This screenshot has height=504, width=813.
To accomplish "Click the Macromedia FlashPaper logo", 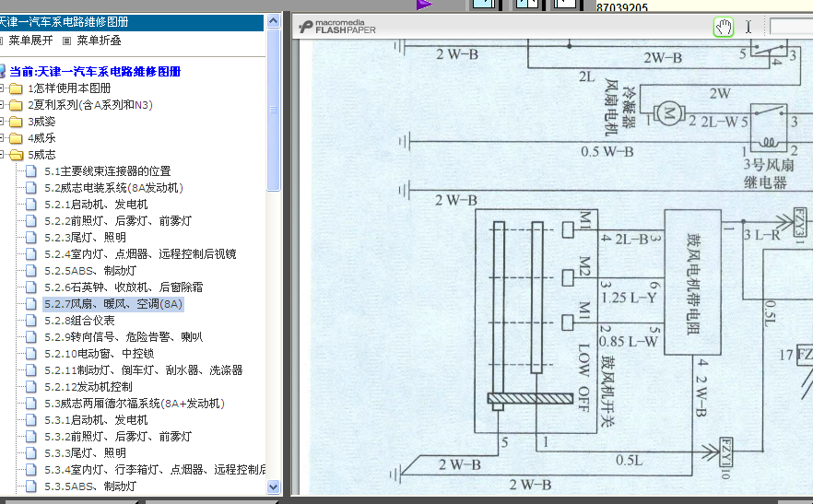I will coord(349,28).
